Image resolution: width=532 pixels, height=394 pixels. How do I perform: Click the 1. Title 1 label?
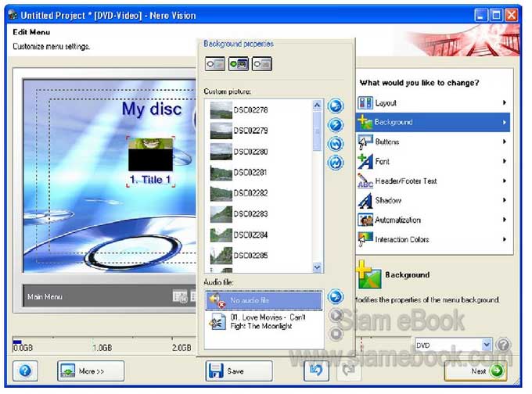(150, 180)
